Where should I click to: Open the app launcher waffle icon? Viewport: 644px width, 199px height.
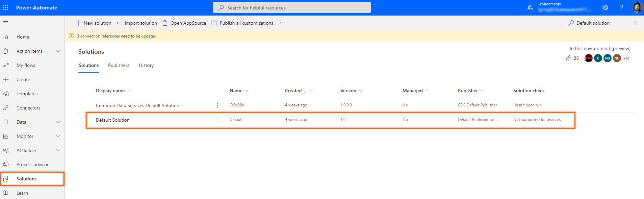(x=5, y=7)
